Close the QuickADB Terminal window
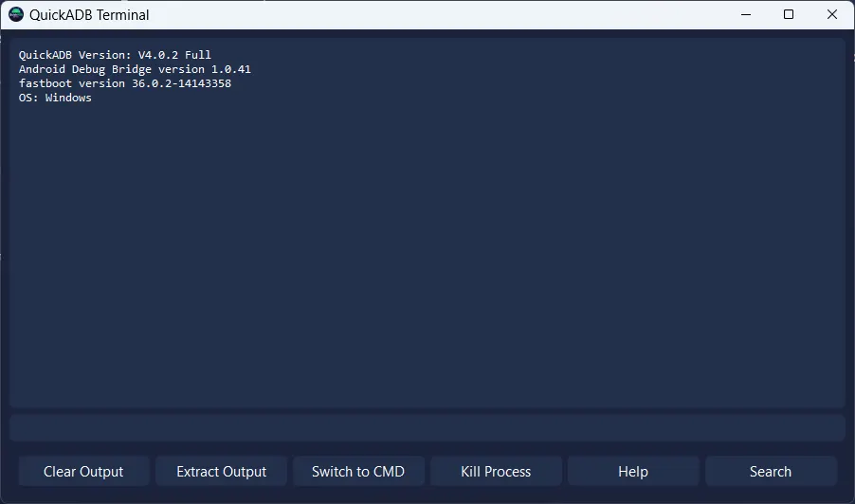This screenshot has height=504, width=855. tap(832, 14)
